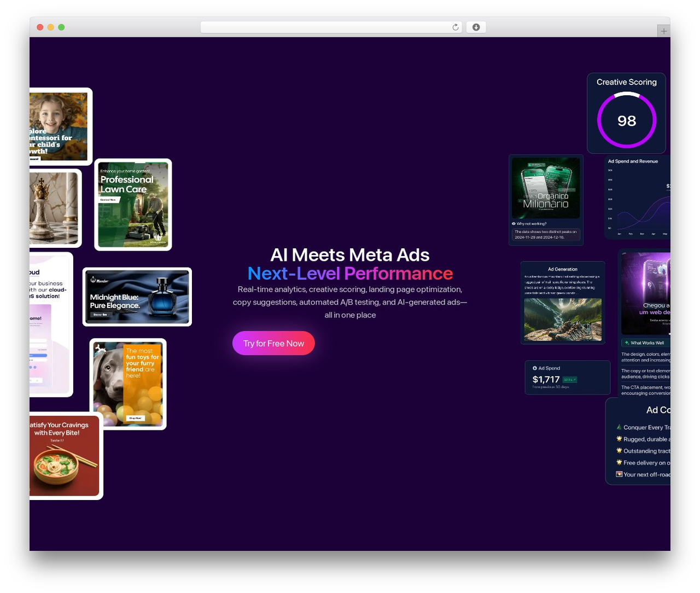Click the Try for Free Now button
700x593 pixels.
[x=273, y=343]
